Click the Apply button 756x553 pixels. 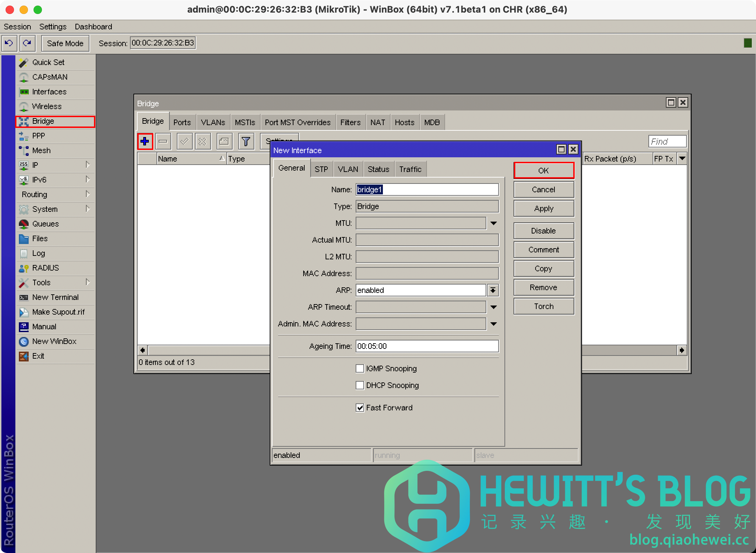tap(543, 208)
